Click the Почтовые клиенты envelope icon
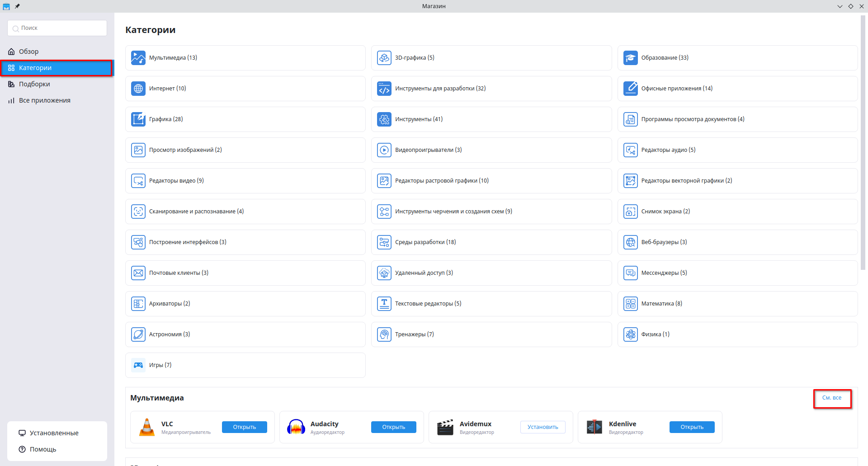 tap(138, 273)
